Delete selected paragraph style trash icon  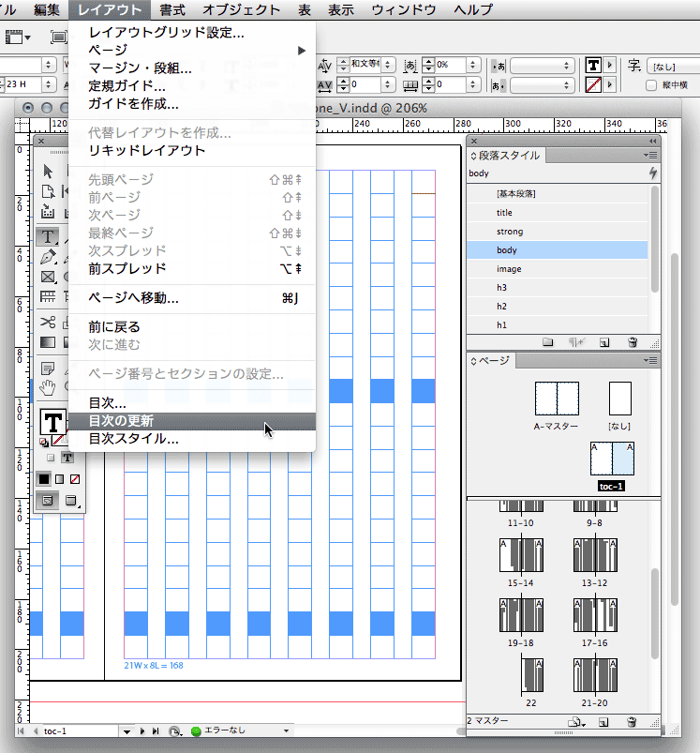pos(633,342)
